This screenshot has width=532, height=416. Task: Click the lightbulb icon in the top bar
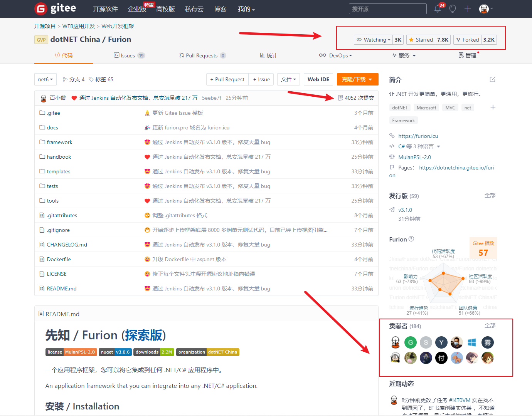(x=453, y=8)
